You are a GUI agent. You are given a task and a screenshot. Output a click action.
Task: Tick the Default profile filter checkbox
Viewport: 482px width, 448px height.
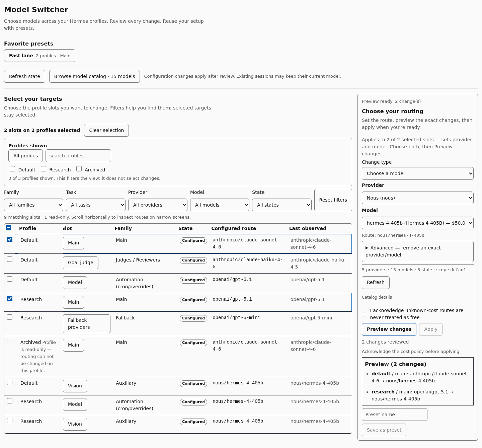(12, 169)
